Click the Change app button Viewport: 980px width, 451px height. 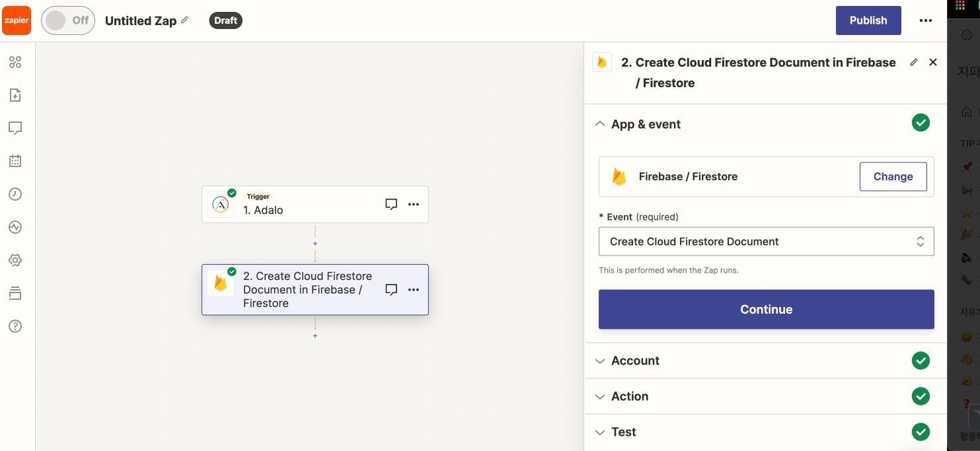click(893, 176)
